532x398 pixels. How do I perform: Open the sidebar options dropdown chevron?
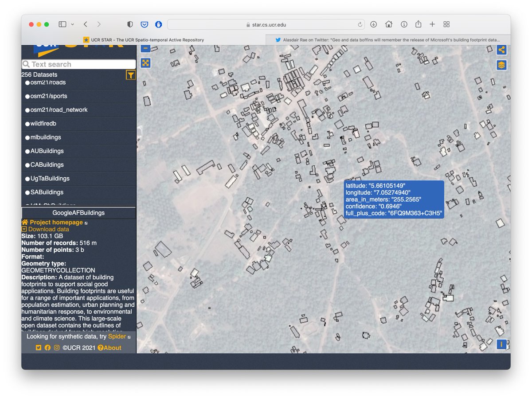73,24
